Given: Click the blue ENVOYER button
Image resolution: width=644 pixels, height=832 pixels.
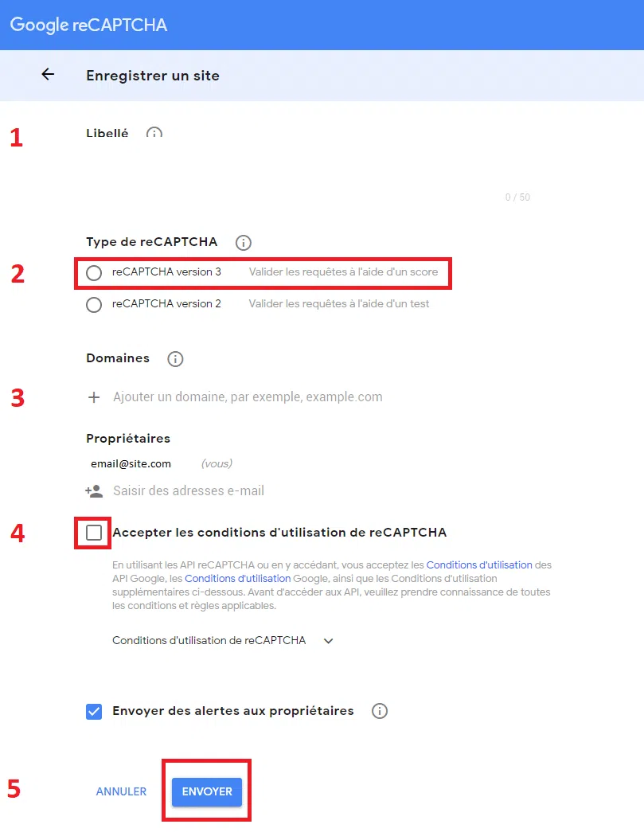Looking at the screenshot, I should pos(207,791).
